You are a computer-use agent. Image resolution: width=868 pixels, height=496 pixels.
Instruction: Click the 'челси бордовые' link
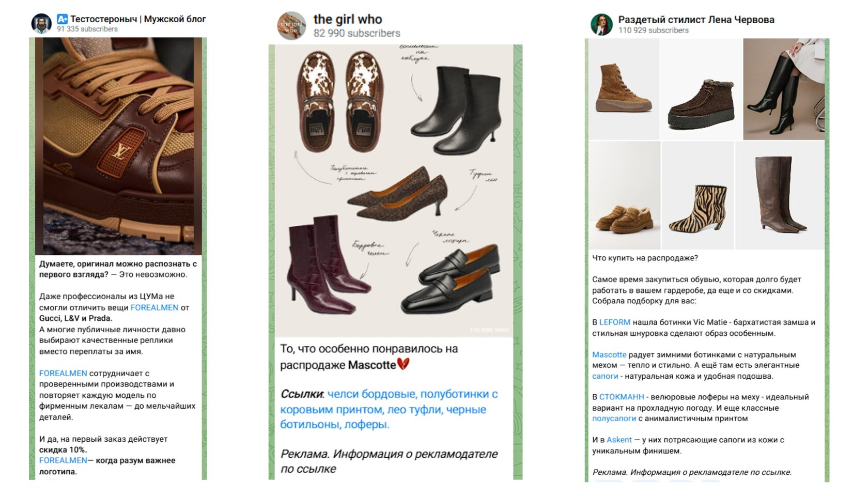click(371, 394)
